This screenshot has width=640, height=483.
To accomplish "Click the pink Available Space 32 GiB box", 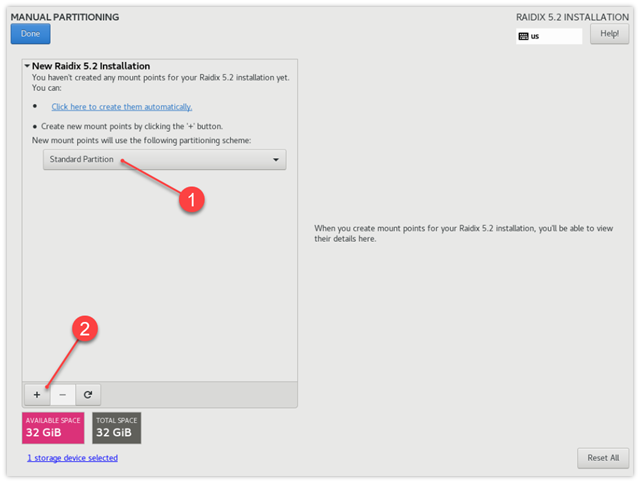I will pos(52,427).
